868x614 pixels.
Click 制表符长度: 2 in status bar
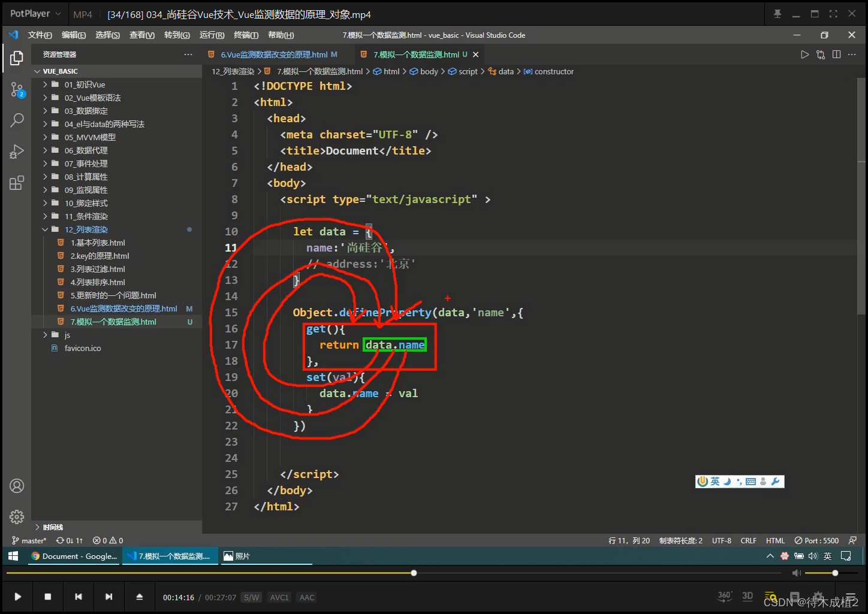pos(681,540)
